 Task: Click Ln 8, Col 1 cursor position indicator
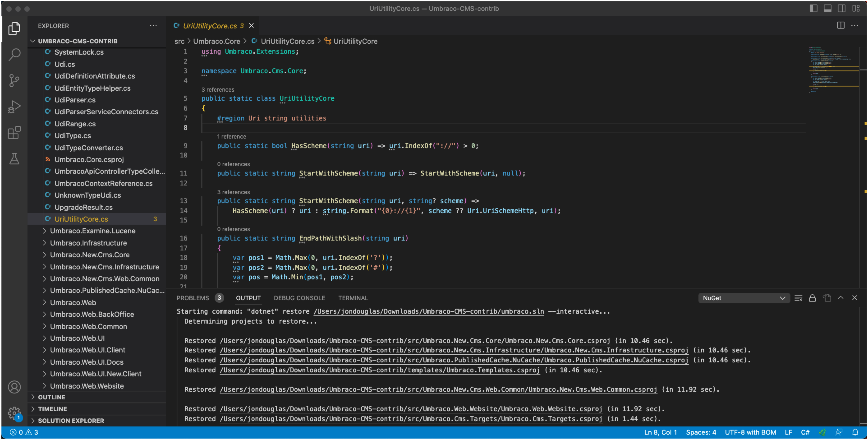pyautogui.click(x=660, y=433)
